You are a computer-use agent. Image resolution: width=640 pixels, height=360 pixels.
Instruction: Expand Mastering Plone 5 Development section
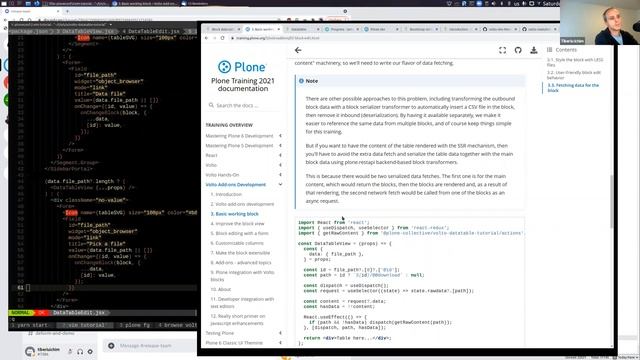(x=280, y=146)
